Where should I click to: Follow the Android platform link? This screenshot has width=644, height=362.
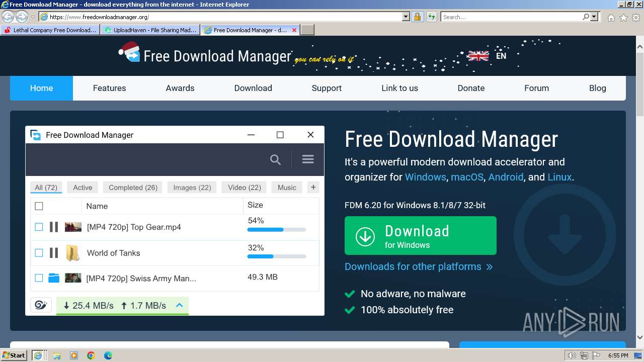click(506, 177)
